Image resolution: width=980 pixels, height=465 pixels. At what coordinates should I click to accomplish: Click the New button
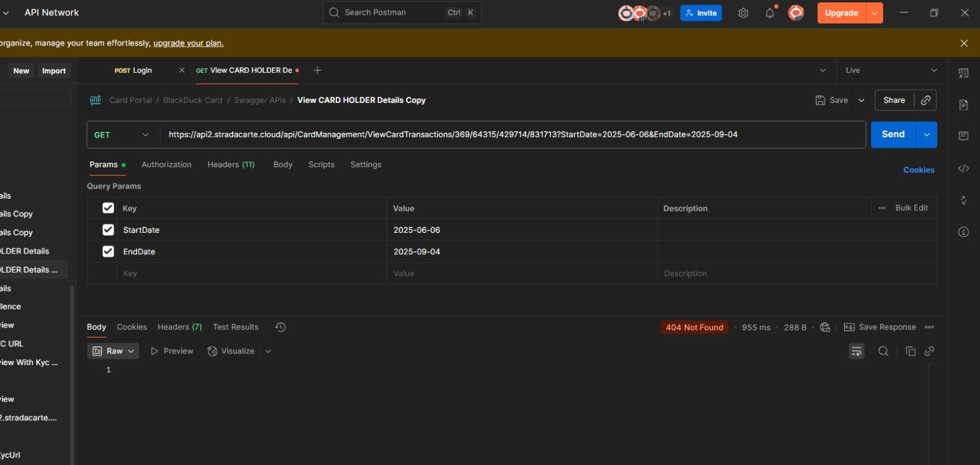(x=21, y=70)
